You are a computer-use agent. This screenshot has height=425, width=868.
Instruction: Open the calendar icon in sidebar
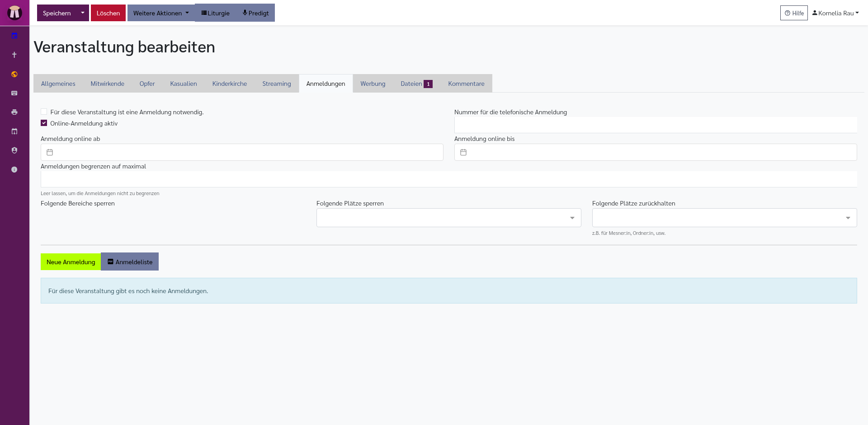tap(14, 36)
